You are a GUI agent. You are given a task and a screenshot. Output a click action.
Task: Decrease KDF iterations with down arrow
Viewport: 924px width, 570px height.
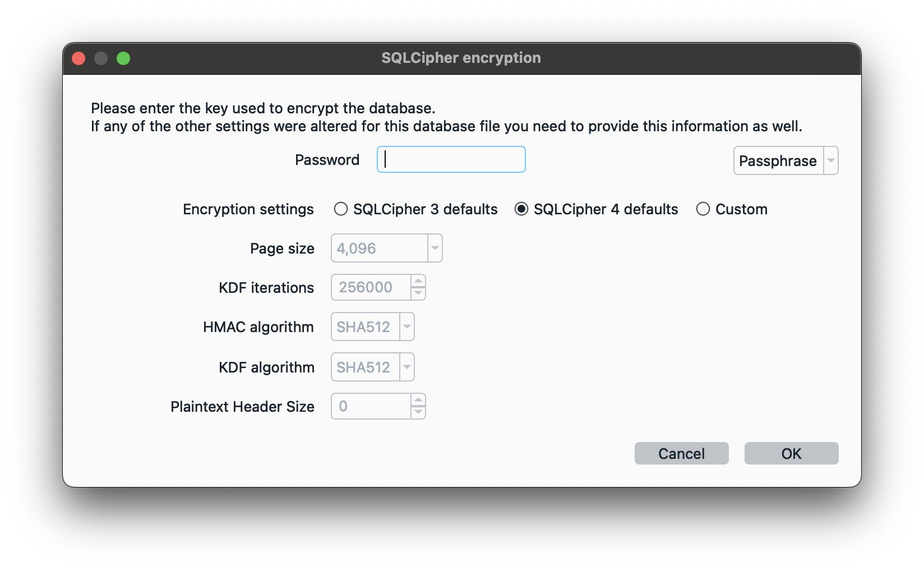418,293
